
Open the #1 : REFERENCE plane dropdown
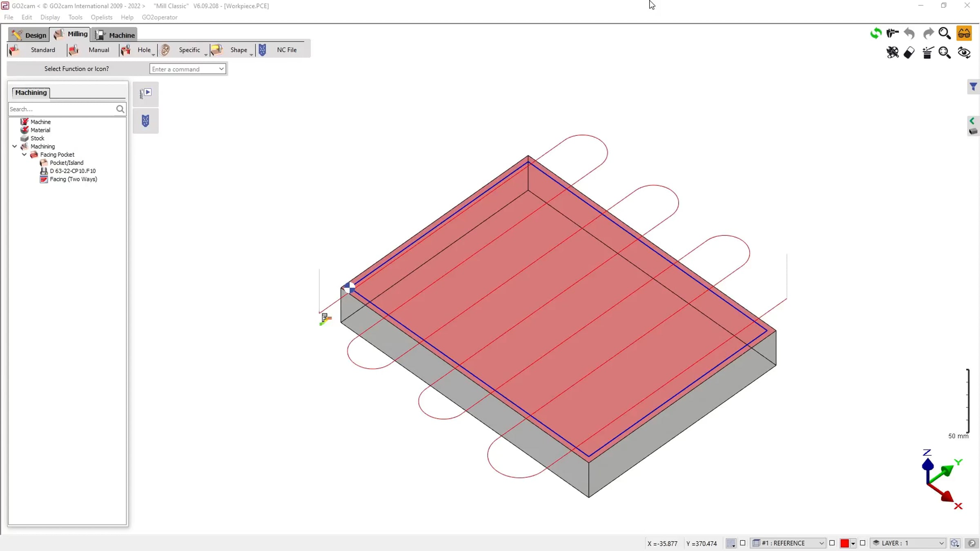click(788, 543)
